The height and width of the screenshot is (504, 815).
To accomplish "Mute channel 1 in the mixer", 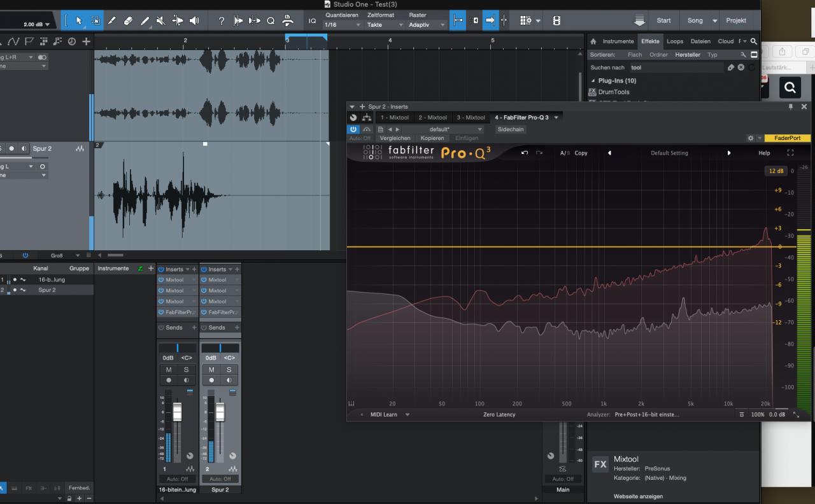I will (169, 370).
